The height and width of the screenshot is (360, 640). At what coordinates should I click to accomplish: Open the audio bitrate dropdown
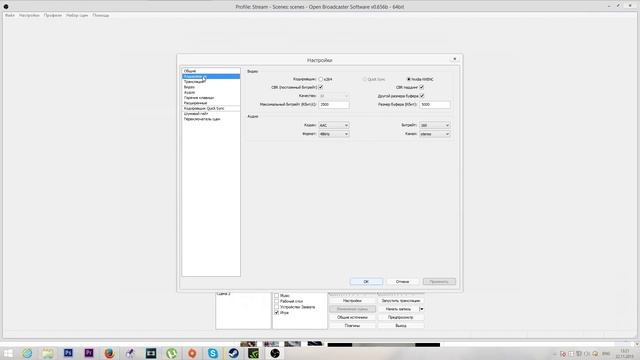tap(435, 125)
